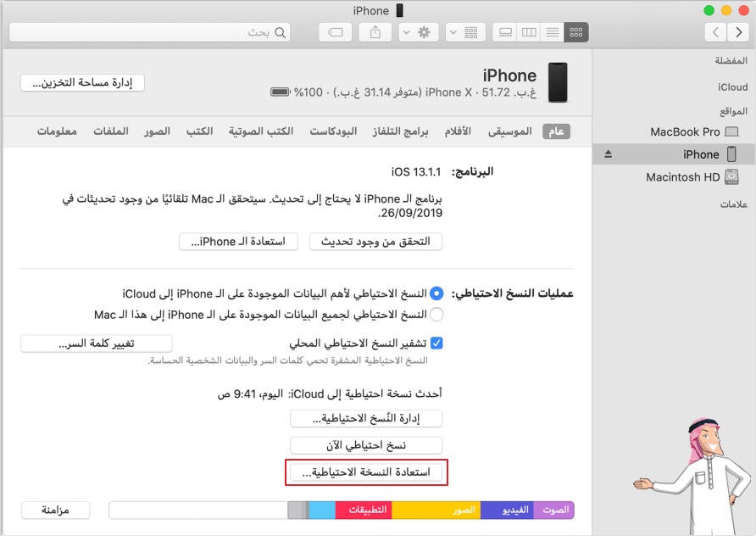The height and width of the screenshot is (536, 756).
Task: Click إدارة مساحة التخزين button
Action: pos(82,82)
